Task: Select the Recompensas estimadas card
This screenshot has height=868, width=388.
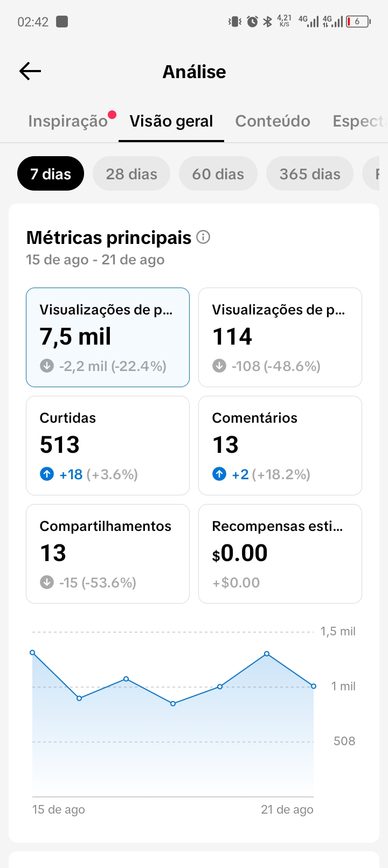Action: (280, 554)
